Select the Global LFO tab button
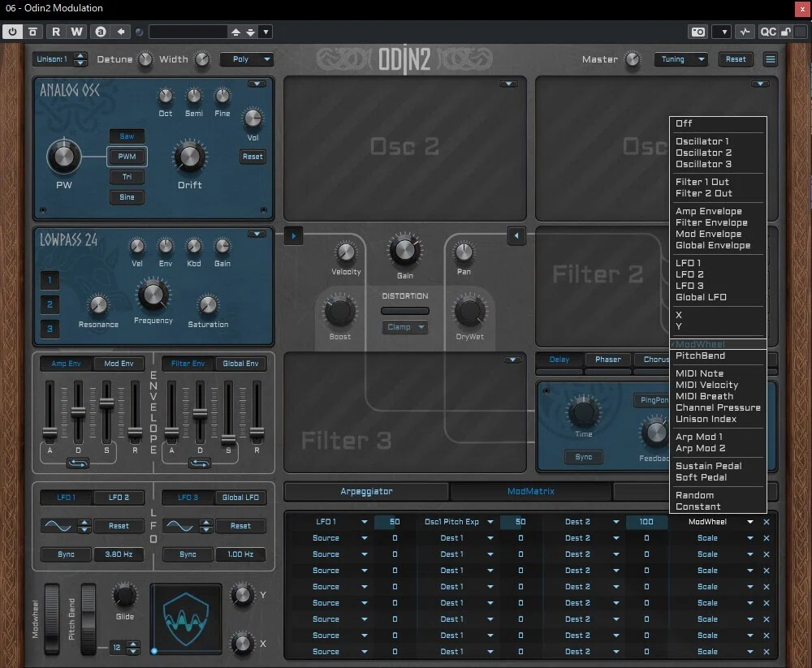This screenshot has height=668, width=812. click(240, 497)
